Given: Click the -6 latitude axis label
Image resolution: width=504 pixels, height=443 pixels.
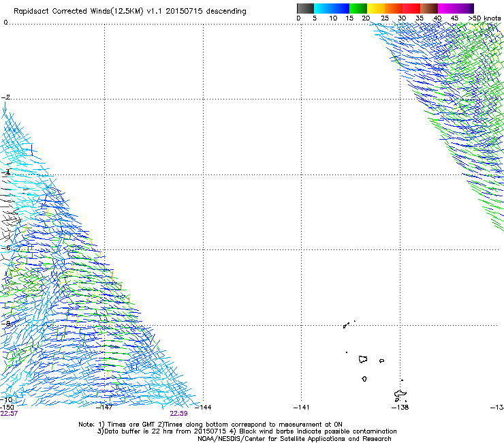Looking at the screenshot, I should (x=5, y=247).
